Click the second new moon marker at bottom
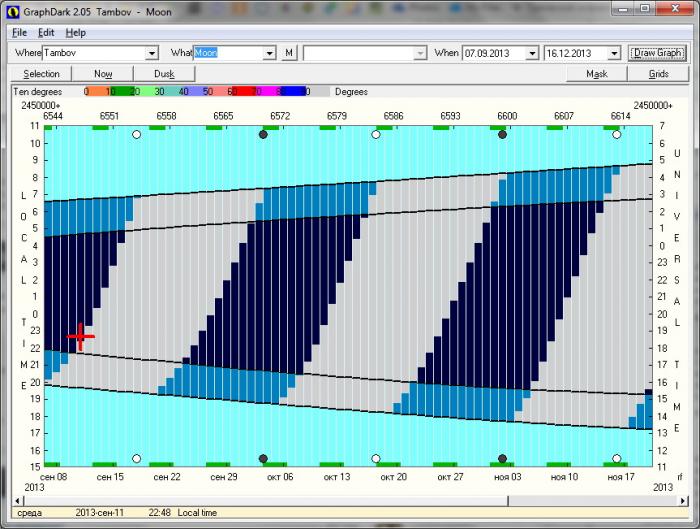This screenshot has width=700, height=529. point(502,458)
